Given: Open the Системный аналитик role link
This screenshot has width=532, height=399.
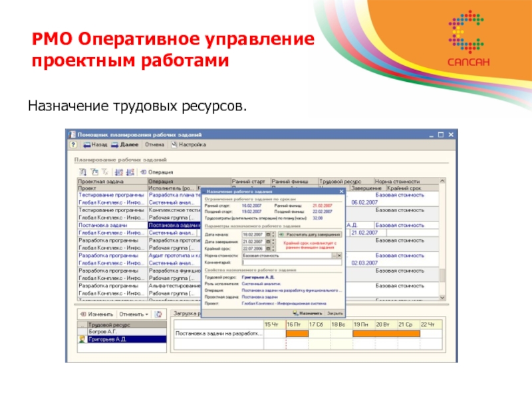Looking at the screenshot, I should [261, 284].
